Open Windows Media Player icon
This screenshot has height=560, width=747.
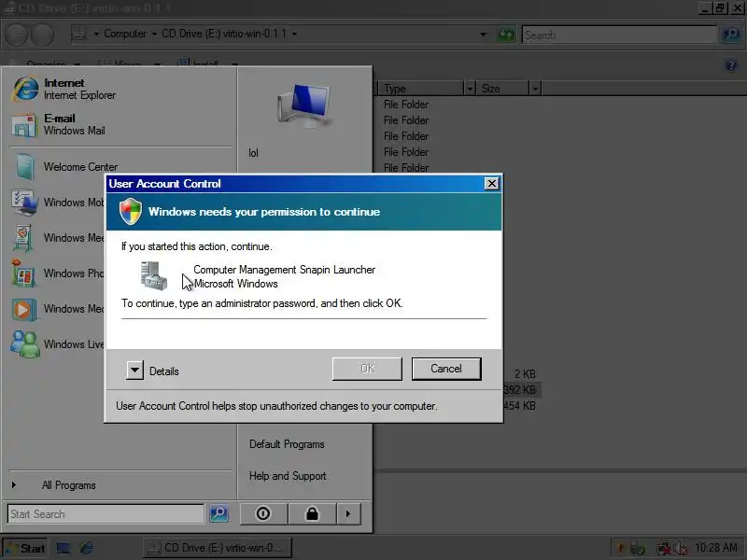point(24,309)
